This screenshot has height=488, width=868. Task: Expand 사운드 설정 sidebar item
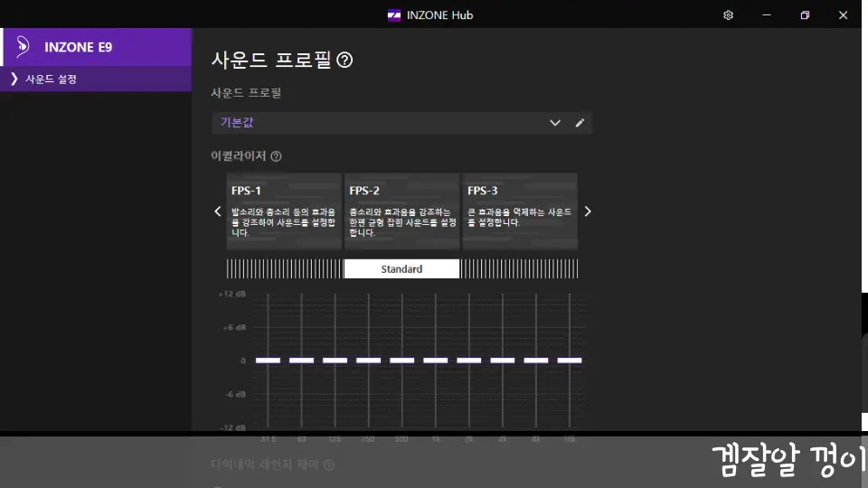click(96, 80)
